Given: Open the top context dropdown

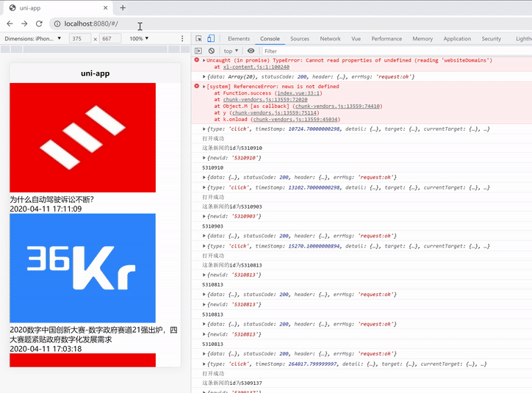Looking at the screenshot, I should 231,51.
